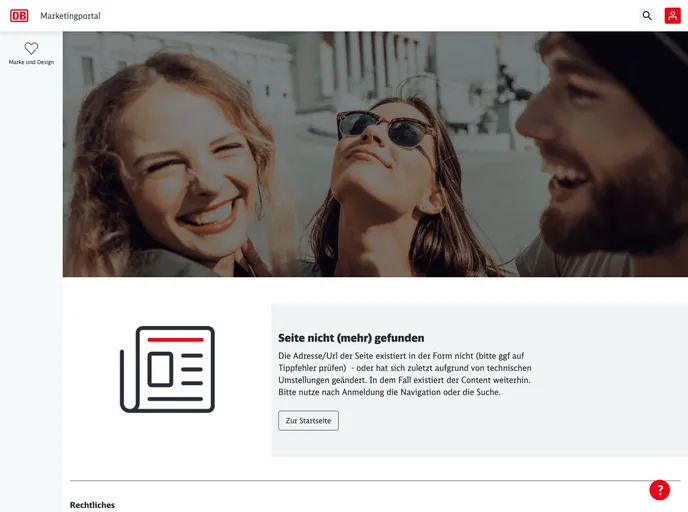Click the bearded man with the beanie
The width and height of the screenshot is (688, 512).
coord(600,150)
